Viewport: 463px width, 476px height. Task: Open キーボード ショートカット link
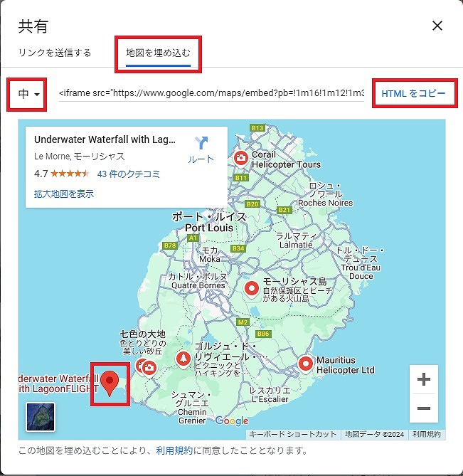[x=293, y=435]
